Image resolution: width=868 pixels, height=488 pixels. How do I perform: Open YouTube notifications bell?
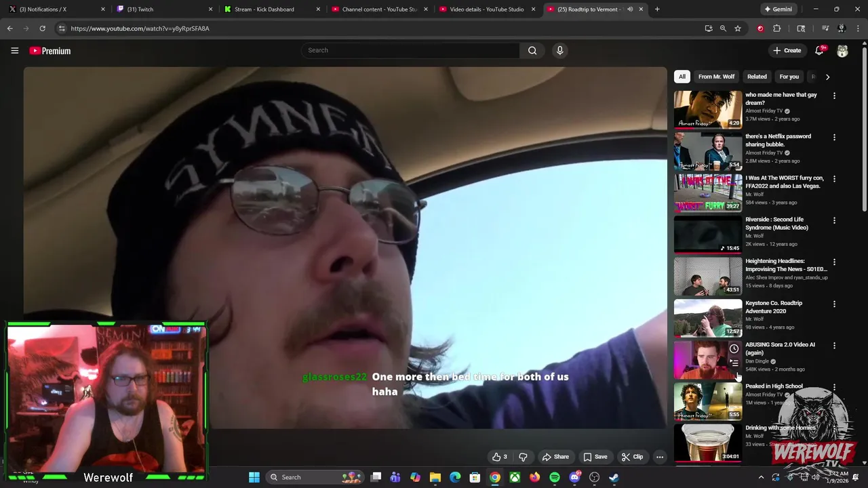point(819,51)
